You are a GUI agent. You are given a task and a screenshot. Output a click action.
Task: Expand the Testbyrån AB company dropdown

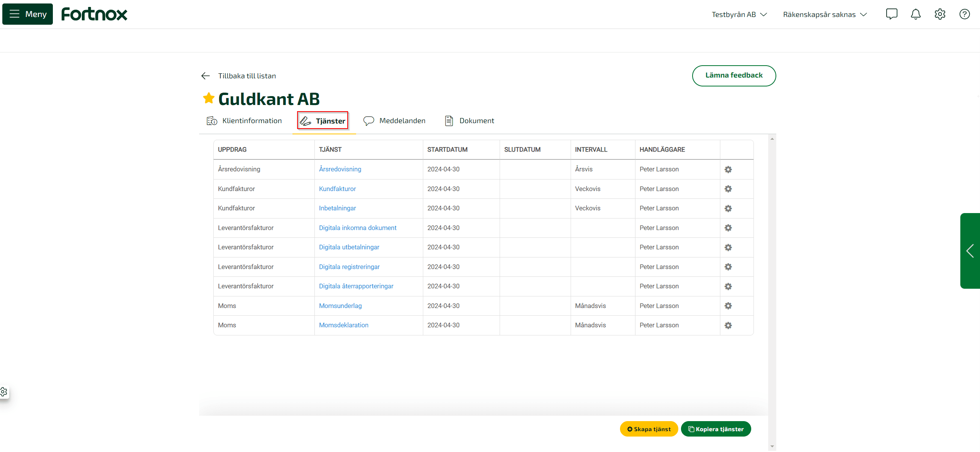(739, 14)
